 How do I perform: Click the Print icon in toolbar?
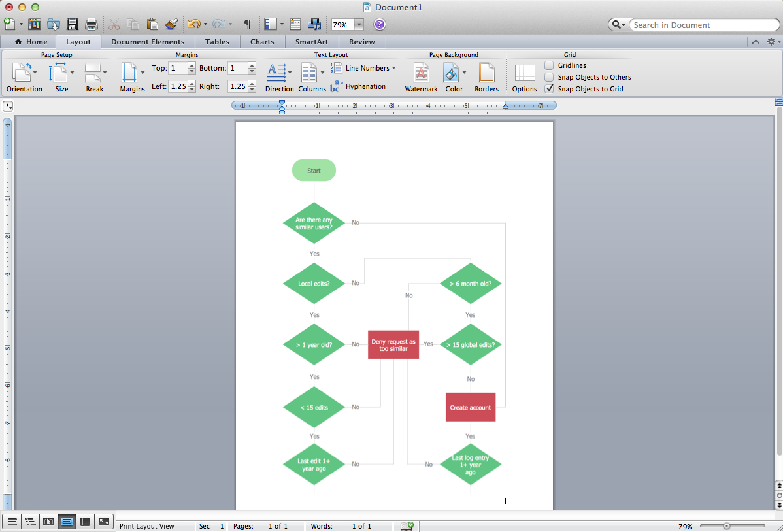tap(92, 25)
